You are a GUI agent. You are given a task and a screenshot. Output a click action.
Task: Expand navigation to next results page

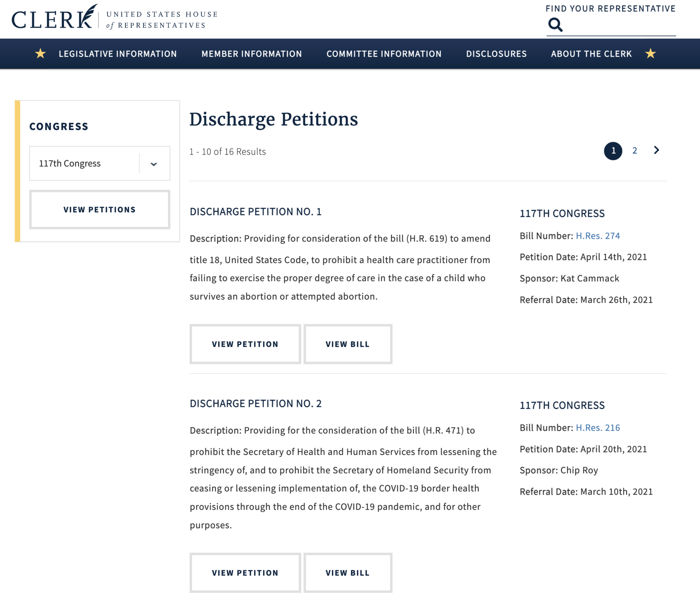pos(655,151)
